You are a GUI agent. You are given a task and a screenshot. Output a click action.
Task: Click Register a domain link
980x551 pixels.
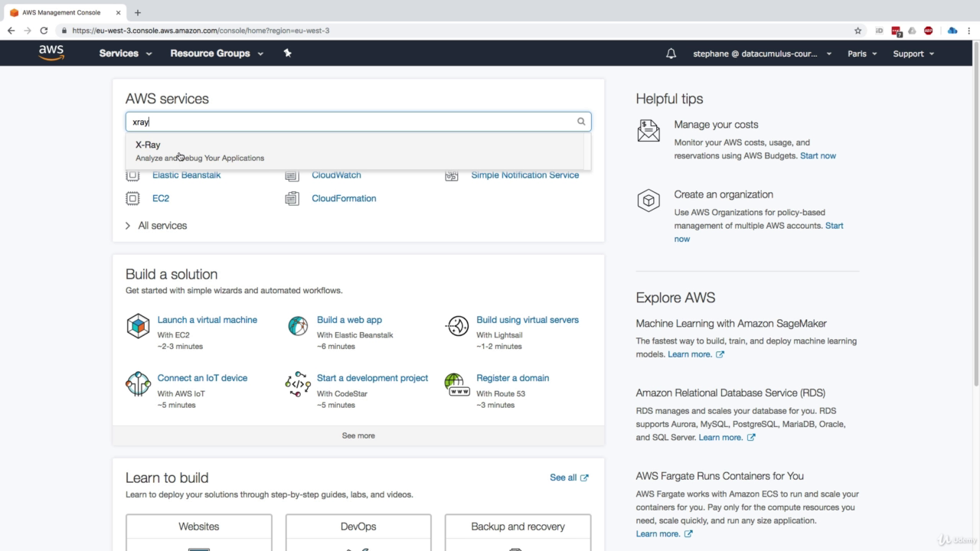click(x=512, y=378)
